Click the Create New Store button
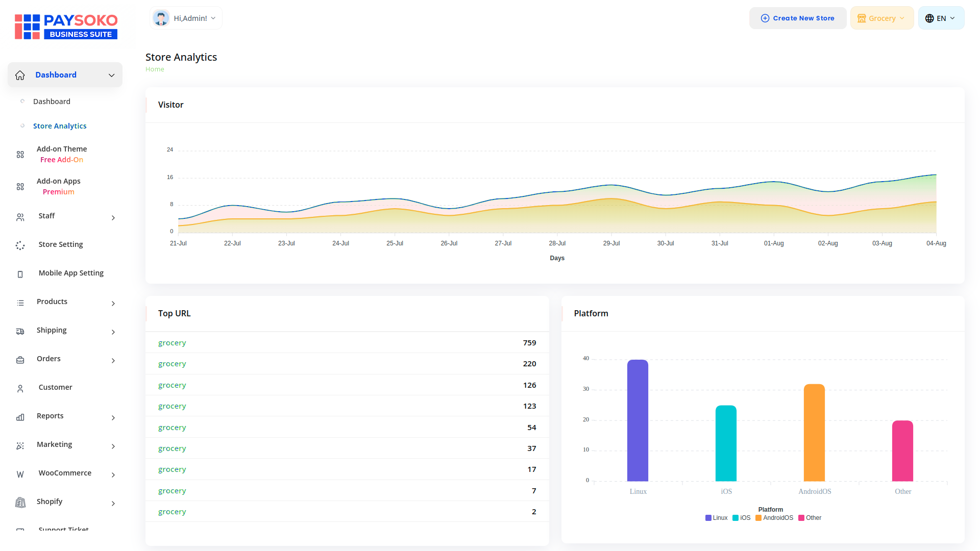This screenshot has width=980, height=551. [798, 18]
